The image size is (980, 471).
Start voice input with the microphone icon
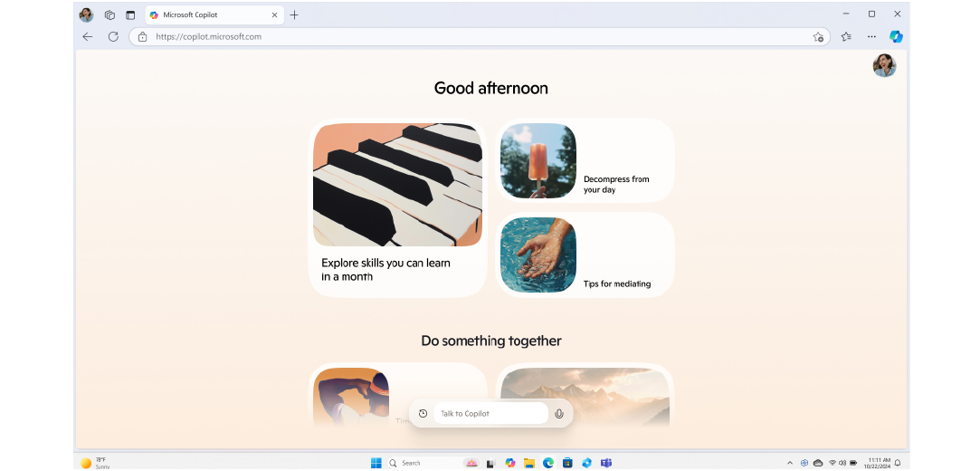559,414
